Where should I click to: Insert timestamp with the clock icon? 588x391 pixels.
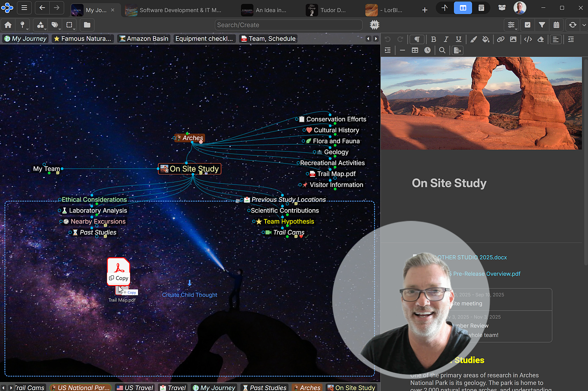(x=427, y=50)
